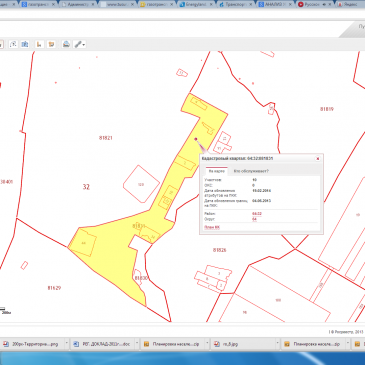365x365 pixels.
Task: Close the cadastral quarter info popup
Action: point(318,159)
